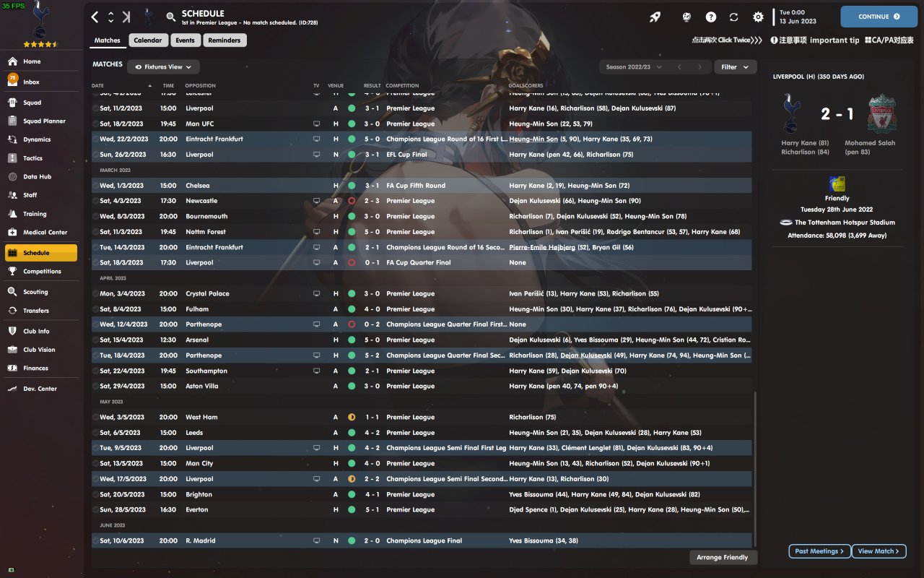924x578 pixels.
Task: Click the CA/PA对应表 link
Action: (889, 40)
